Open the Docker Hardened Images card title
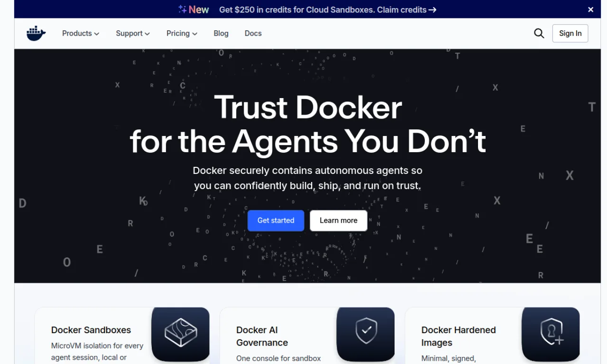Viewport: 607px width, 364px height. click(x=459, y=336)
